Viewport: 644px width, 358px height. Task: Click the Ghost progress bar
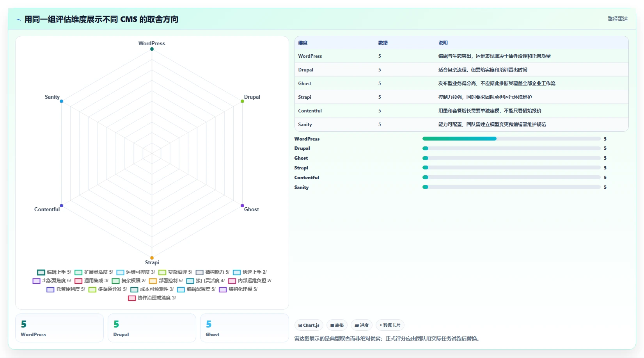511,158
